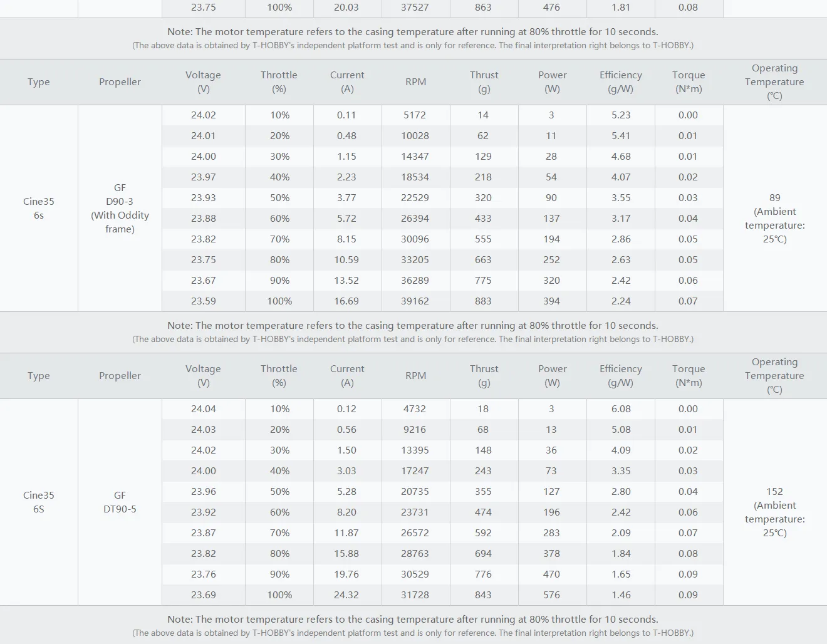Click the GF DT90-5 propeller cell
The image size is (827, 644).
[x=120, y=502]
